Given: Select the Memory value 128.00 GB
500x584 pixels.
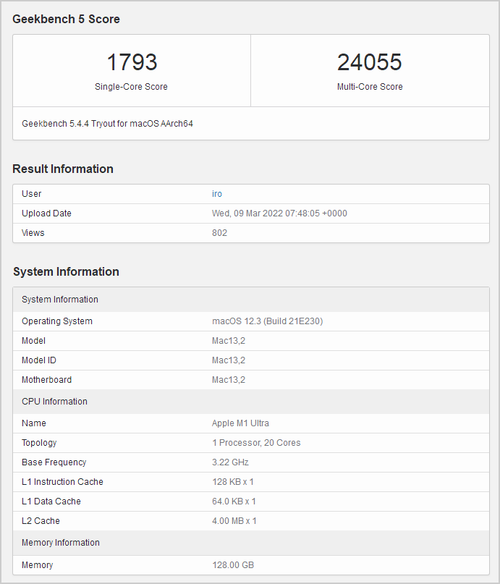Looking at the screenshot, I should pos(233,565).
